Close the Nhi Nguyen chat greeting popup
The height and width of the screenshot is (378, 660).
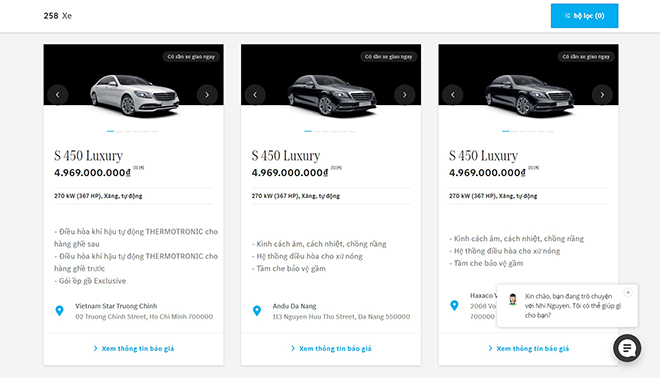click(628, 292)
